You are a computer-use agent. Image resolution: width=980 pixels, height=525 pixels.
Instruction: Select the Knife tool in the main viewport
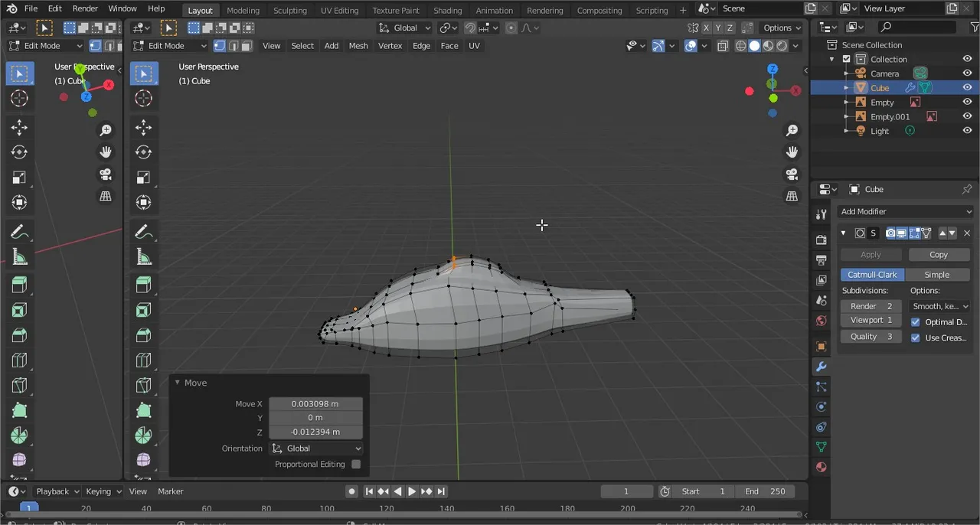(x=143, y=385)
